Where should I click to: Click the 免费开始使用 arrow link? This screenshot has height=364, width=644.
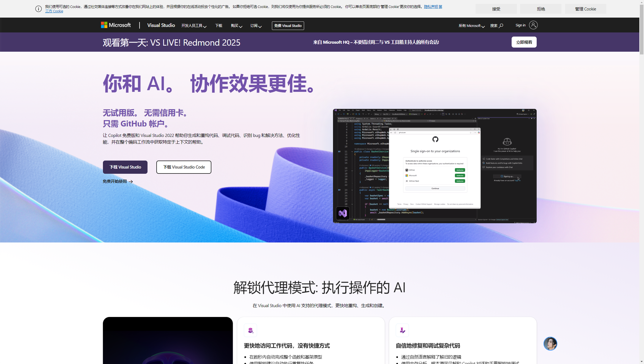118,181
